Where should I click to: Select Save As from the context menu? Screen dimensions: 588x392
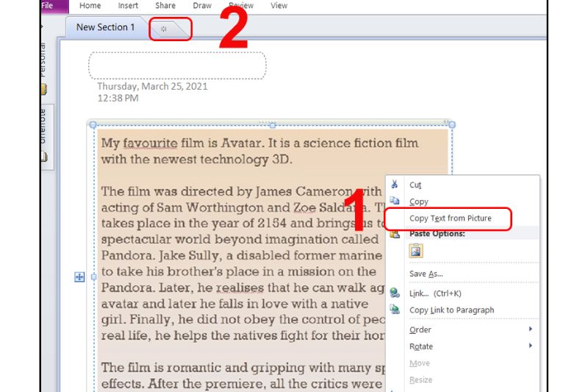click(426, 274)
